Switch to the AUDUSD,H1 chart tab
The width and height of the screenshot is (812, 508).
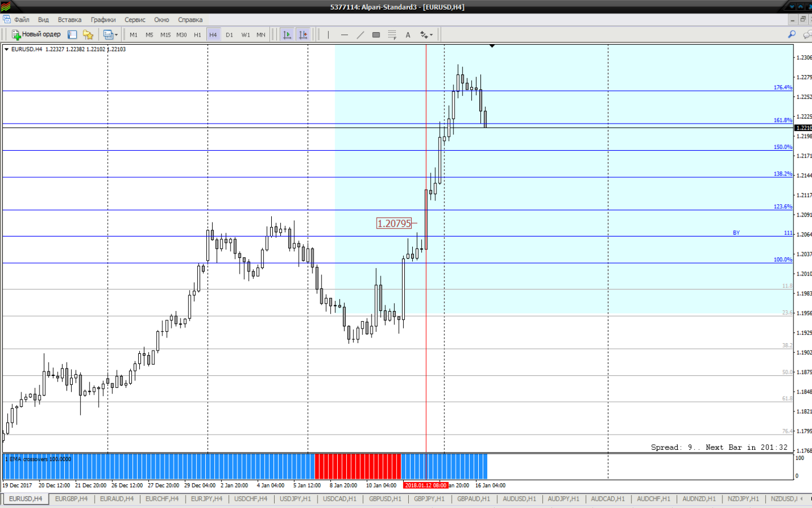pyautogui.click(x=519, y=499)
